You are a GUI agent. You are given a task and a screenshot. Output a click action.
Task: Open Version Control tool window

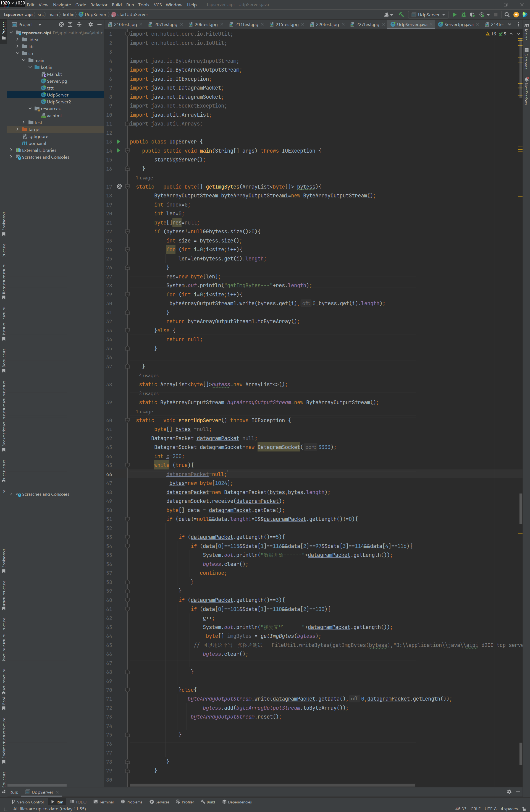tap(28, 802)
